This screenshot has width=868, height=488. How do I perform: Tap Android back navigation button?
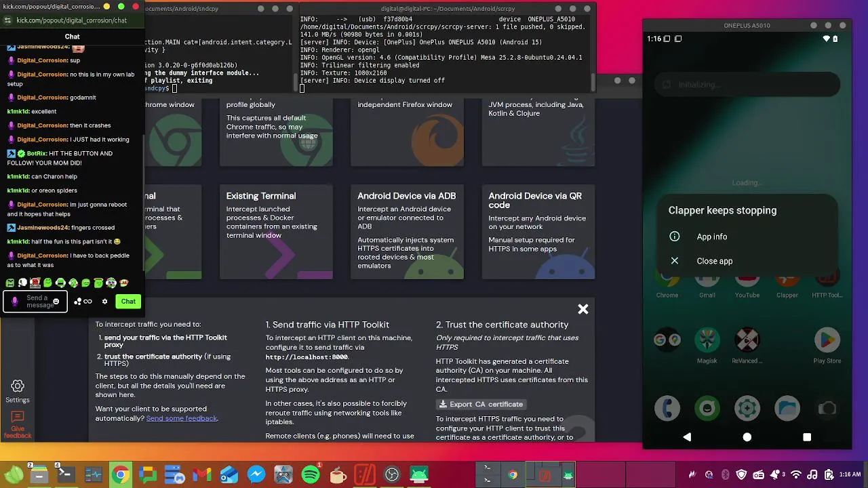[687, 437]
